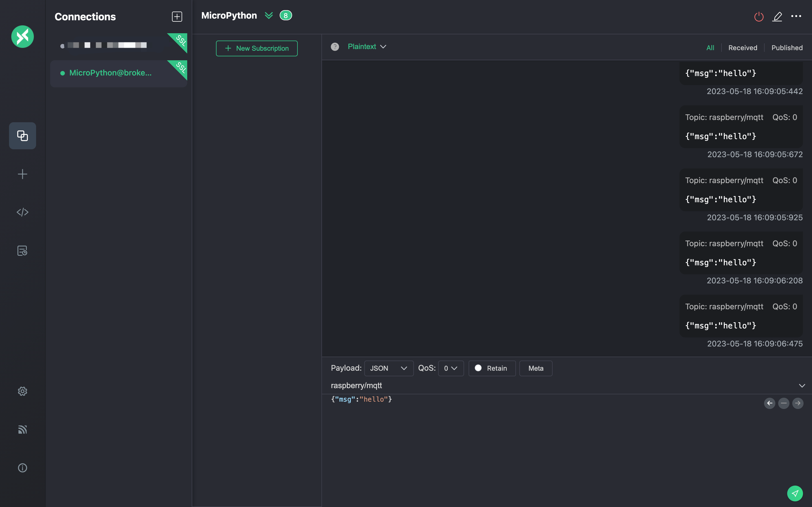This screenshot has height=507, width=812.
Task: Open the Plaintext format dropdown
Action: 367,46
